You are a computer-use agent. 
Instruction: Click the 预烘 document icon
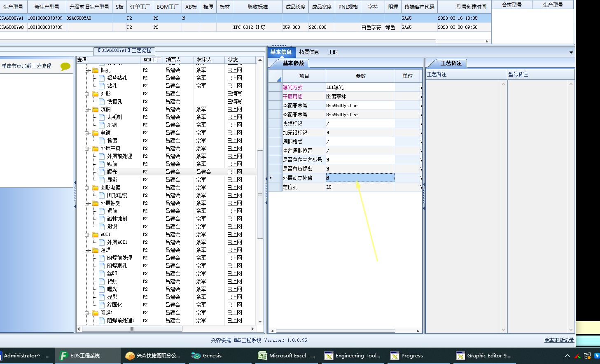point(102,281)
